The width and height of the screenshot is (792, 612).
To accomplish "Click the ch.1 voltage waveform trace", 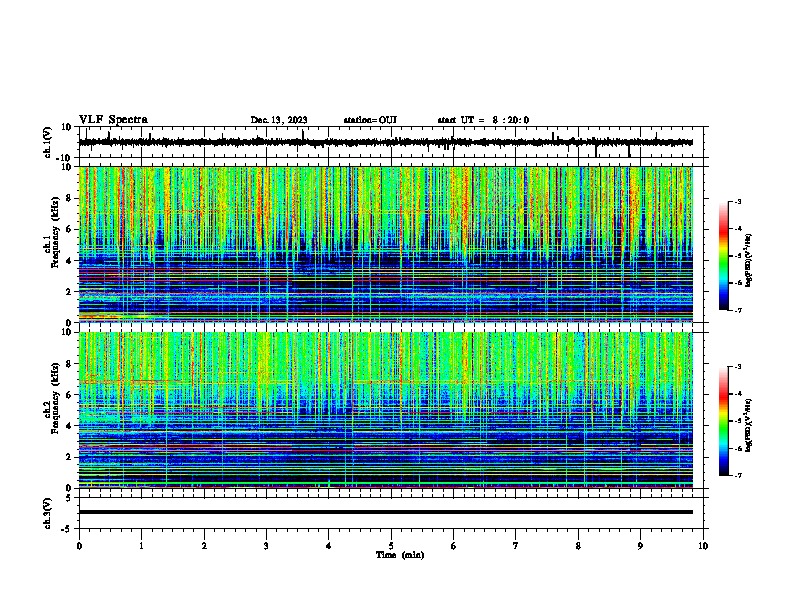I will [x=386, y=143].
